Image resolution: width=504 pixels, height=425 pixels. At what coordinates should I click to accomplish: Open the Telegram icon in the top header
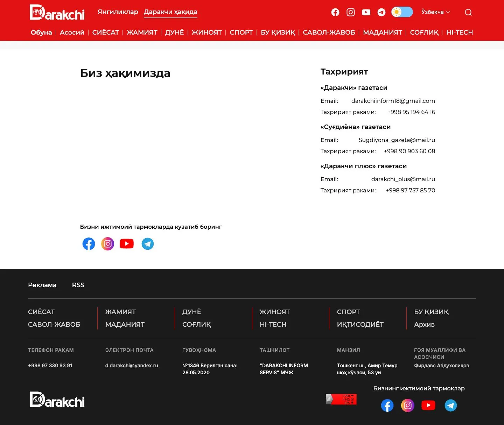click(381, 12)
